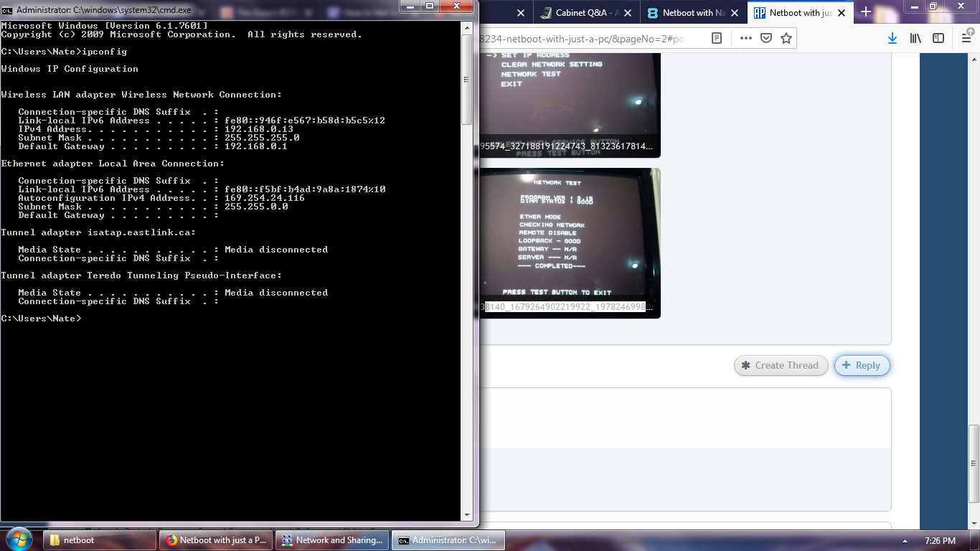980x551 pixels.
Task: Switch to Firefox 'Netboot with just a P...' taskbar button
Action: tap(216, 540)
